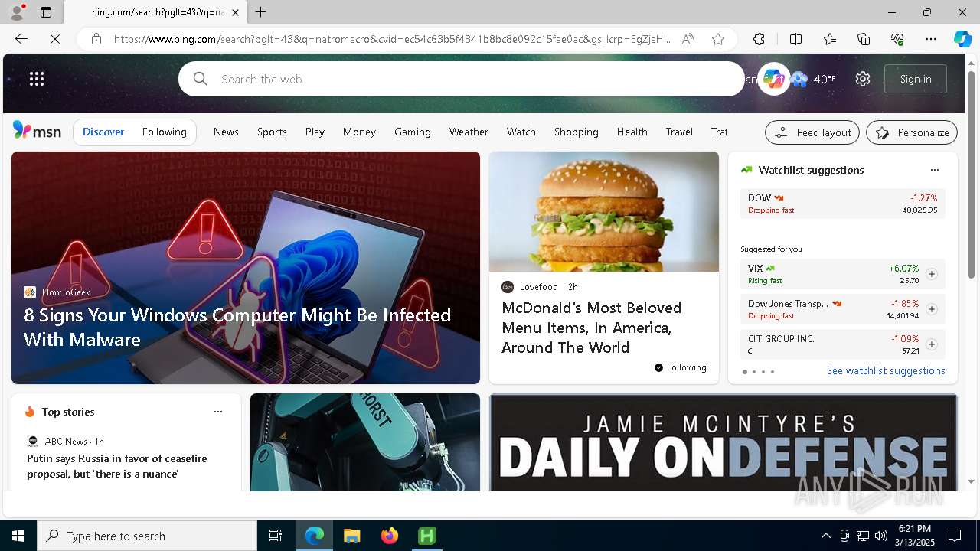980x551 pixels.
Task: Open the News category
Action: click(x=226, y=132)
